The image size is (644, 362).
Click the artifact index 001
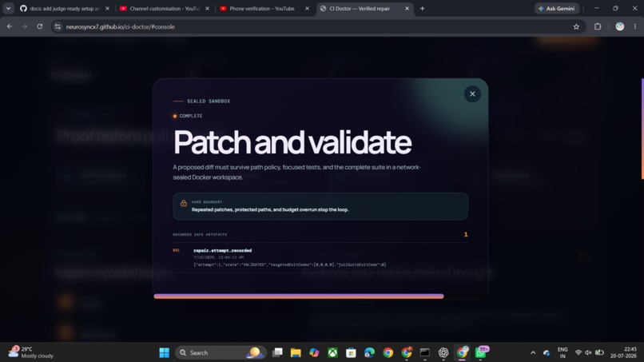[177, 250]
